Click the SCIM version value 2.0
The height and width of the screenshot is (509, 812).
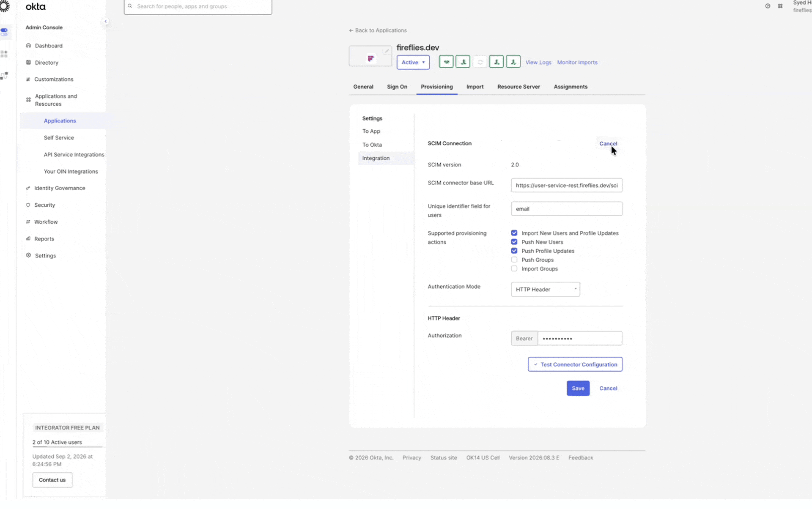[x=515, y=165]
